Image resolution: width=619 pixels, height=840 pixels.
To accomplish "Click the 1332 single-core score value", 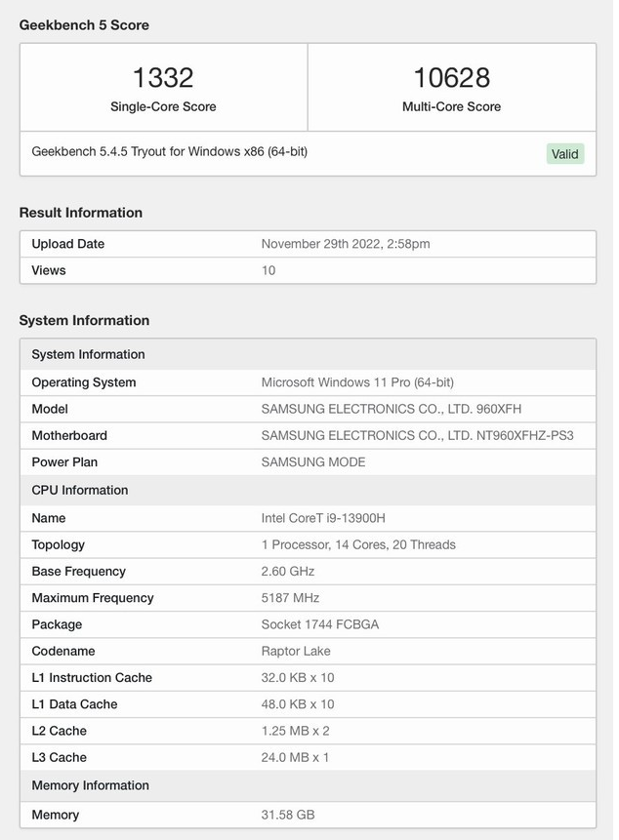I will point(163,77).
